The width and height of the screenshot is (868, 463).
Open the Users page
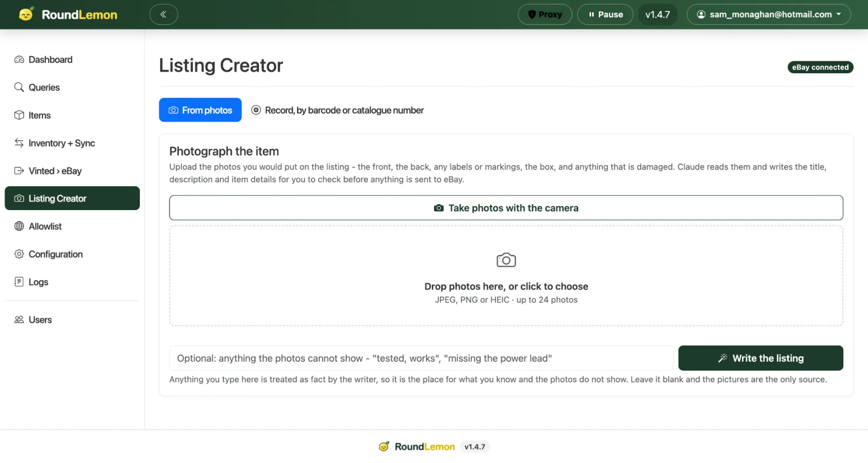point(72,320)
